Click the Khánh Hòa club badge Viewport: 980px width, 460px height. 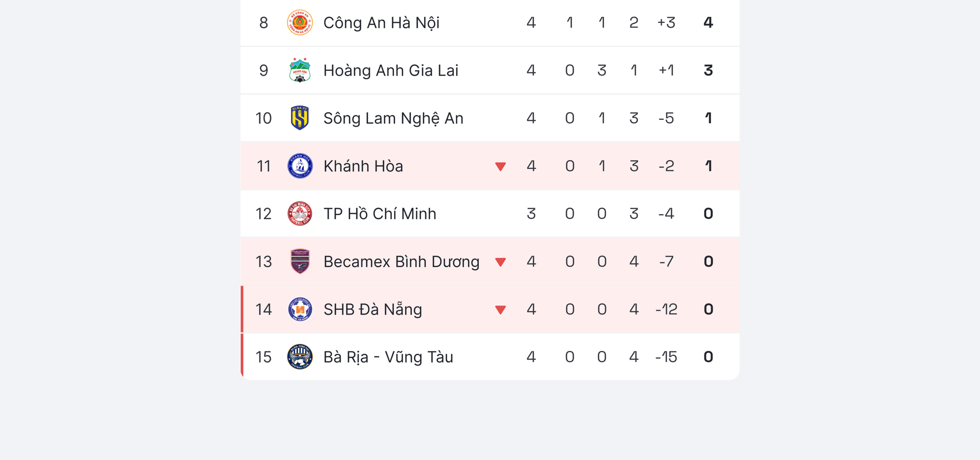(300, 166)
